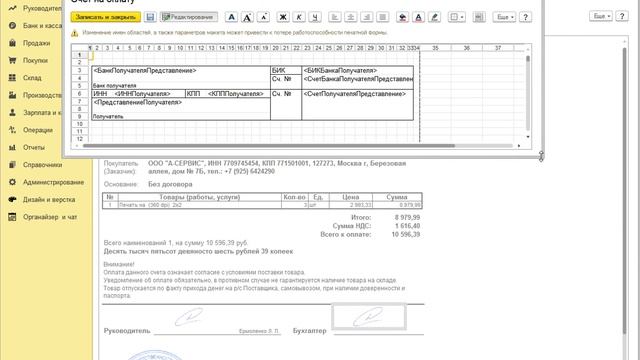Click the warning triangle icon above the grid

[x=75, y=33]
